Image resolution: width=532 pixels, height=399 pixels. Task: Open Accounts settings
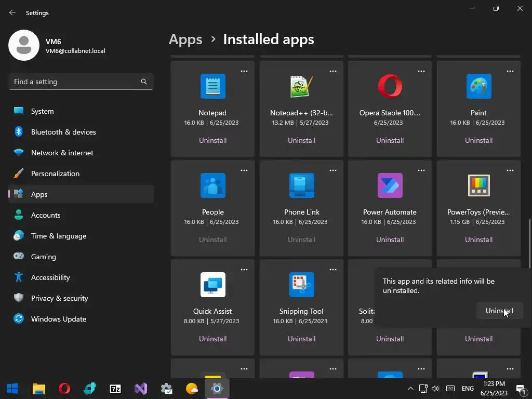81,215
